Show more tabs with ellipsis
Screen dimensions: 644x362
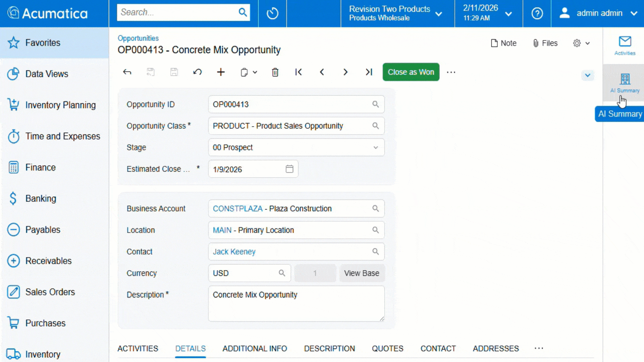point(539,348)
